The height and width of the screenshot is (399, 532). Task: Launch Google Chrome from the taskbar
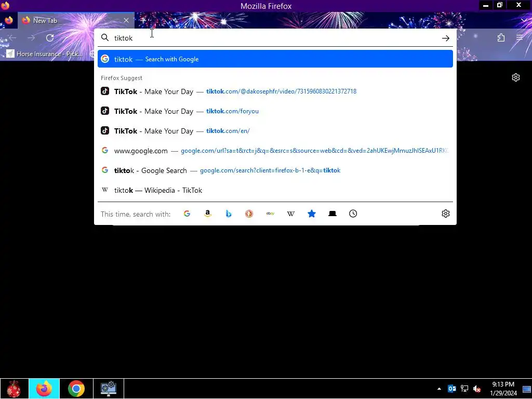[x=76, y=389]
